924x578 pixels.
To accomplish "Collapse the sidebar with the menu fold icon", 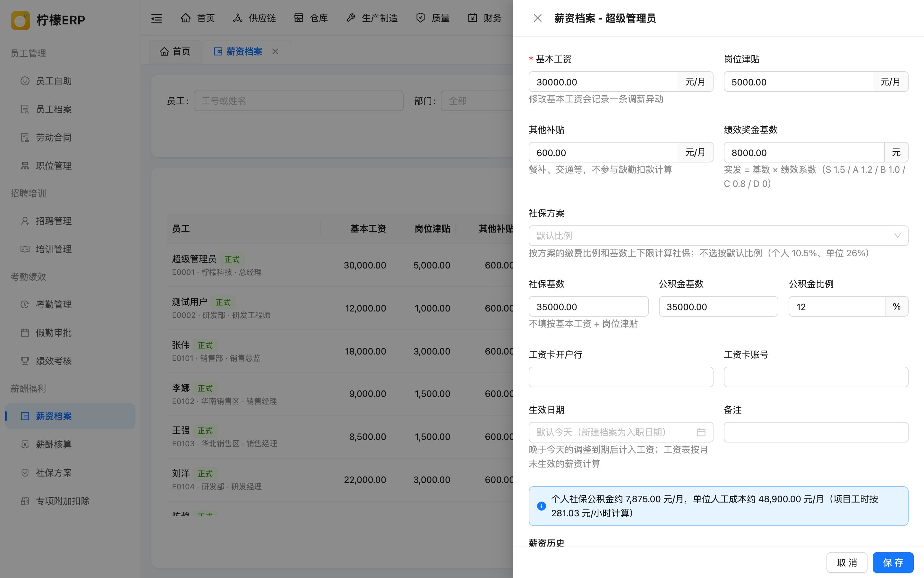I will (157, 18).
